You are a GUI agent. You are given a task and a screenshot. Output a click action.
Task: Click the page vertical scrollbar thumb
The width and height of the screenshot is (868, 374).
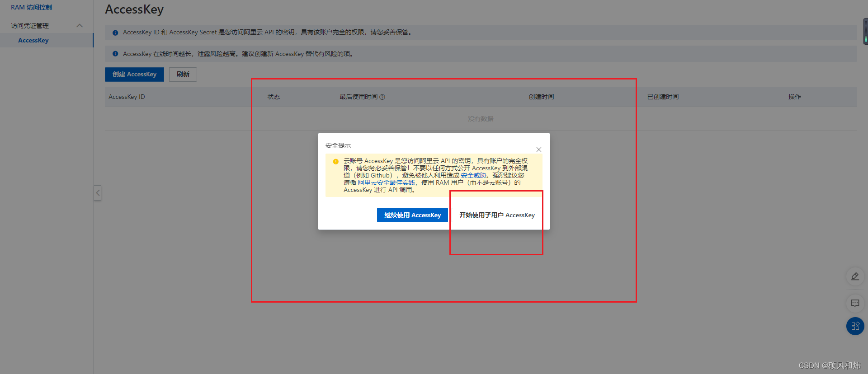click(865, 32)
